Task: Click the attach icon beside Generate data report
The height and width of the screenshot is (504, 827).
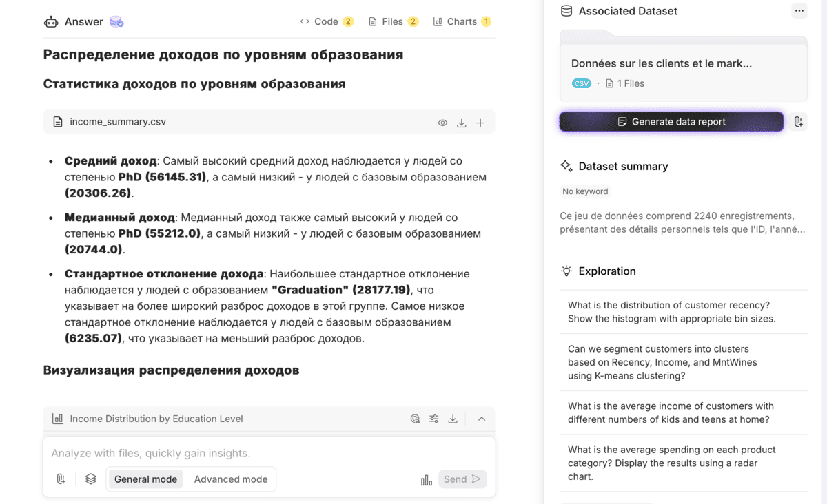Action: pyautogui.click(x=798, y=122)
